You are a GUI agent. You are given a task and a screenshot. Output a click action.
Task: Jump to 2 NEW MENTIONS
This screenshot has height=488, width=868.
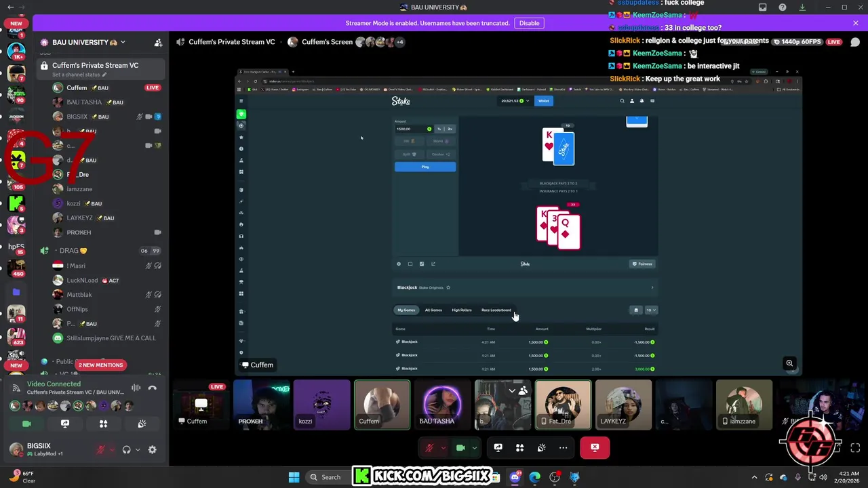(x=100, y=365)
